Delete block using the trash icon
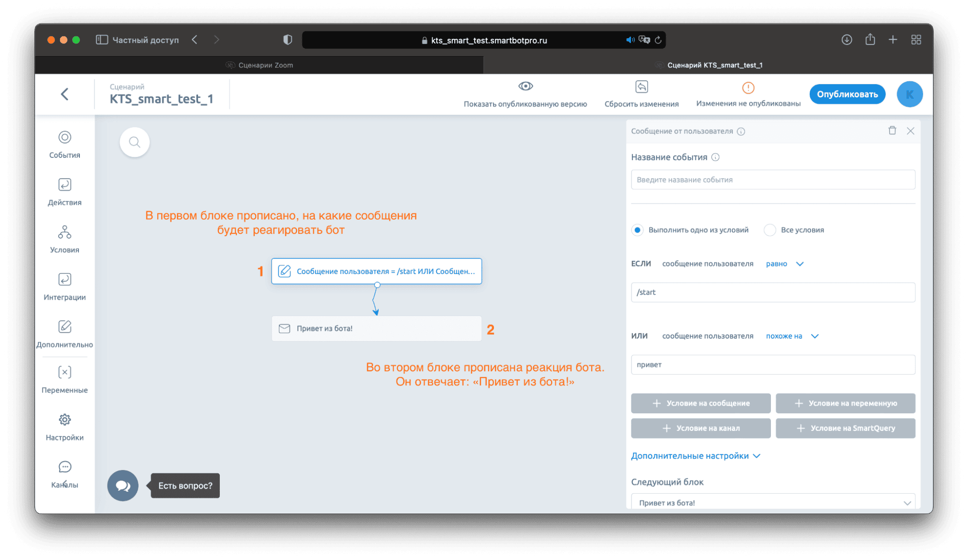 (x=892, y=131)
